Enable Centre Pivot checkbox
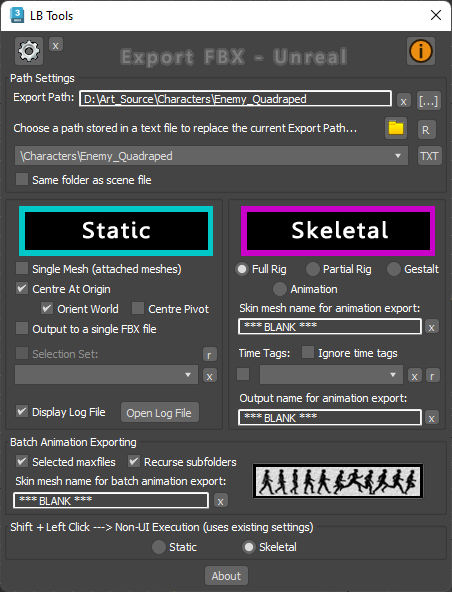The image size is (452, 592). click(x=138, y=308)
